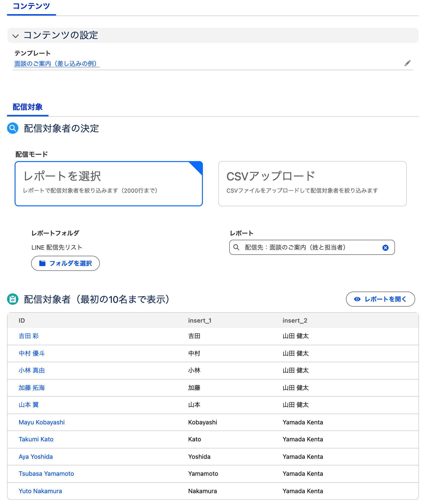Viewport: 426px width, 504px height.
Task: Open the 山本 翼 record link
Action: click(29, 405)
